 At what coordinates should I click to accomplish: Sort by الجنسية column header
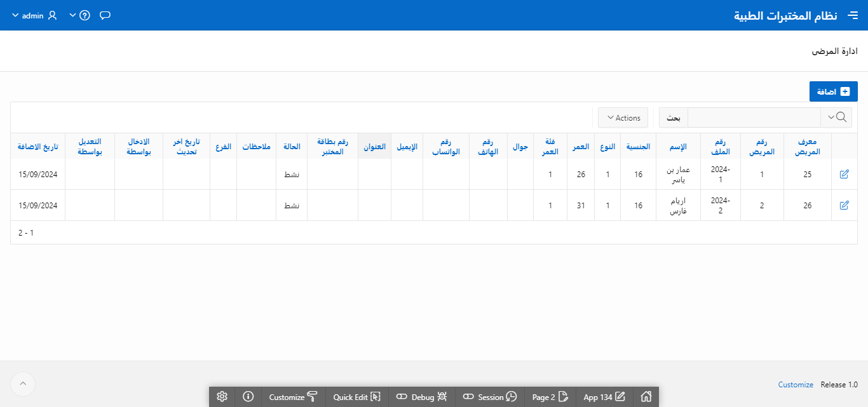pyautogui.click(x=639, y=147)
